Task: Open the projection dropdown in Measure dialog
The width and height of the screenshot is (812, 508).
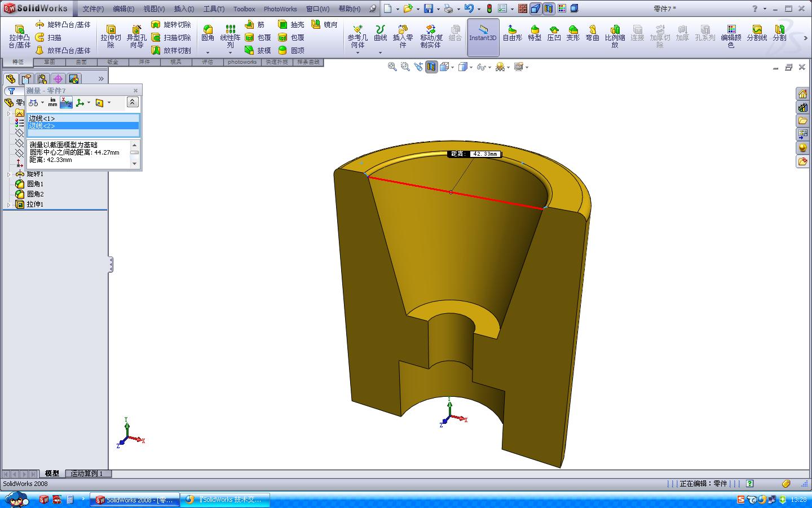Action: tap(109, 103)
